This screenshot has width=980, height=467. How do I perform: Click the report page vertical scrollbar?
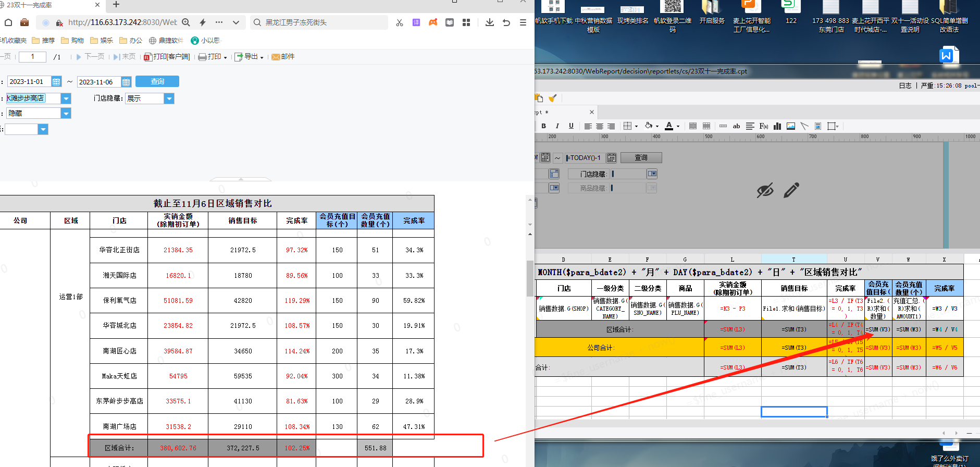[530, 278]
